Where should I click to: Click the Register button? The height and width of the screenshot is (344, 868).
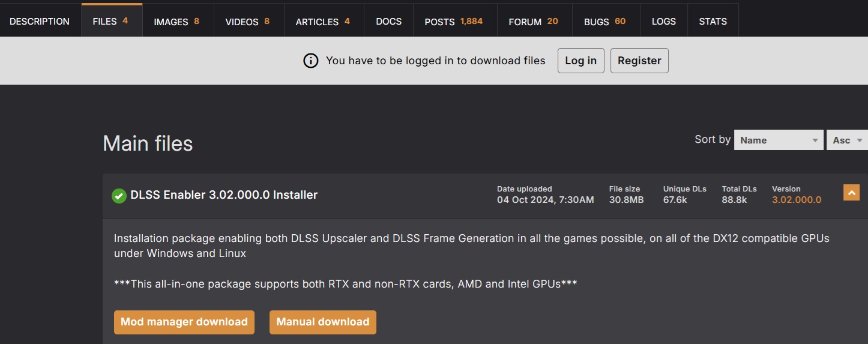(x=639, y=61)
